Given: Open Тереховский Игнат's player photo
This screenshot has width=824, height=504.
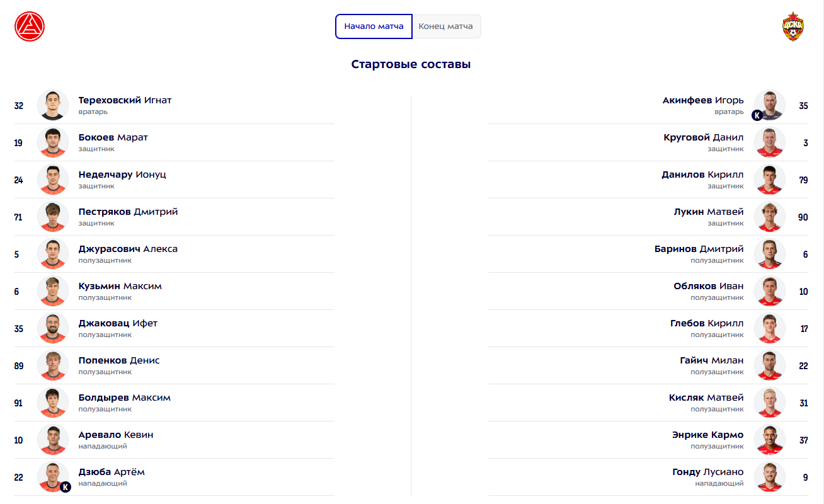Looking at the screenshot, I should pyautogui.click(x=53, y=105).
